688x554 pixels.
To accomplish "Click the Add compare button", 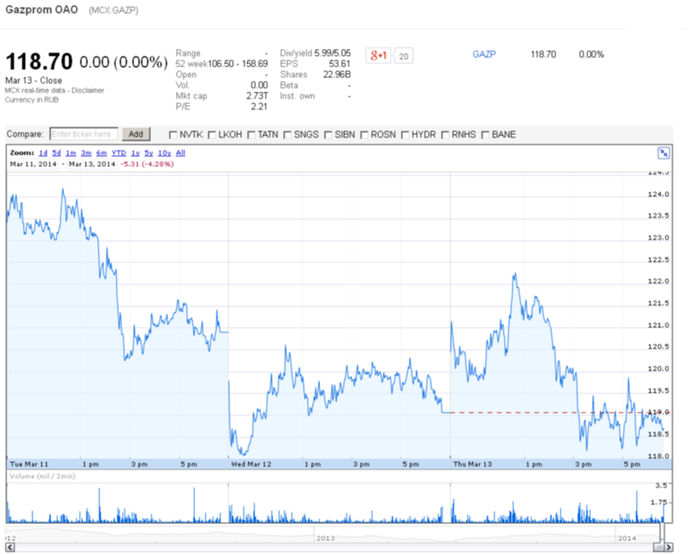I will click(136, 134).
